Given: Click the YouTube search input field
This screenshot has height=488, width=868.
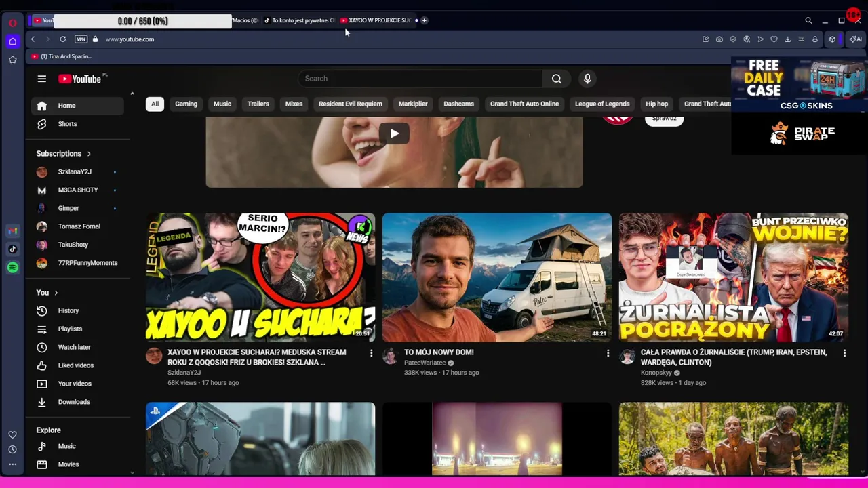Looking at the screenshot, I should pyautogui.click(x=420, y=79).
